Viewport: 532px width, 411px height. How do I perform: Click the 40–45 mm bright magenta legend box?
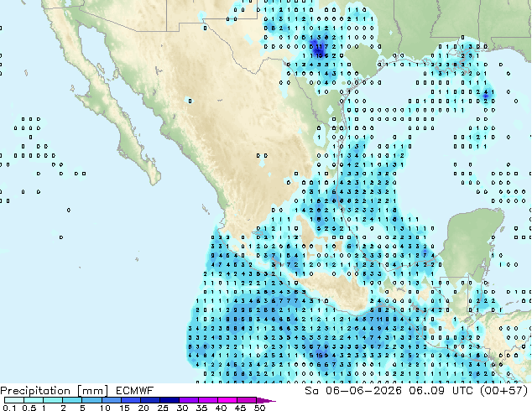point(227,400)
